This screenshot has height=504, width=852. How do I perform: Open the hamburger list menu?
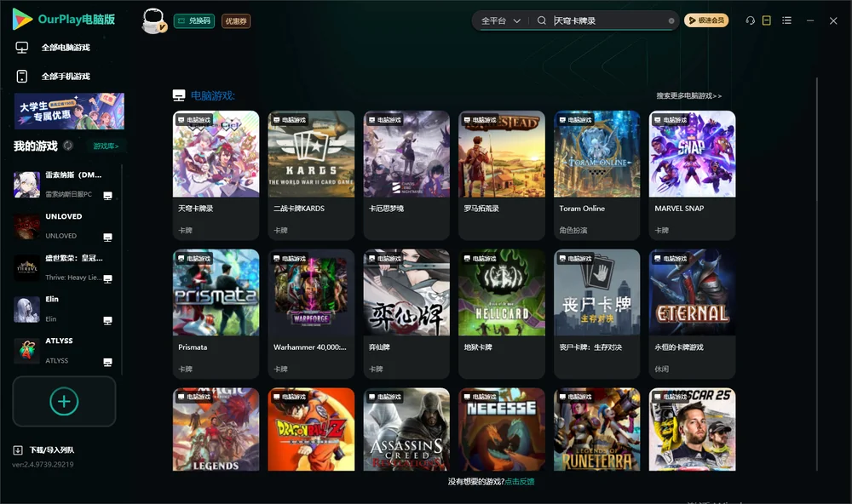(x=786, y=20)
